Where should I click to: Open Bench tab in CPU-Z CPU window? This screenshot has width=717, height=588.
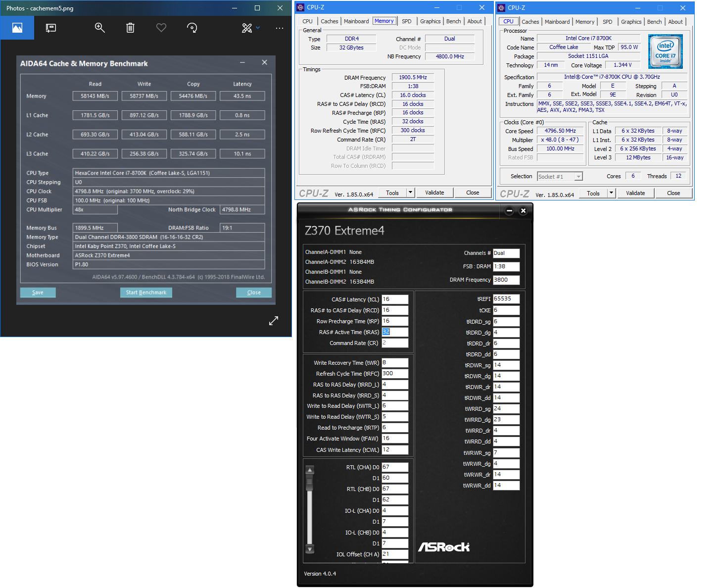[654, 22]
